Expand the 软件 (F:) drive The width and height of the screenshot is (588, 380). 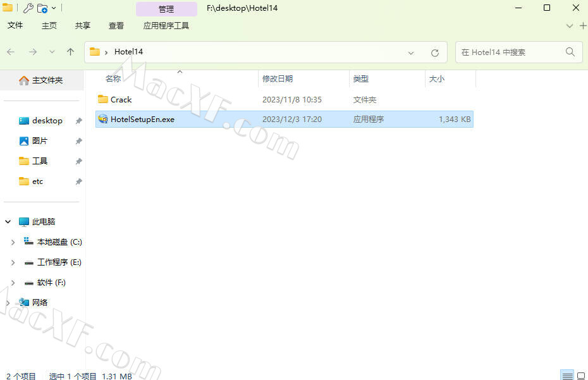pyautogui.click(x=13, y=283)
